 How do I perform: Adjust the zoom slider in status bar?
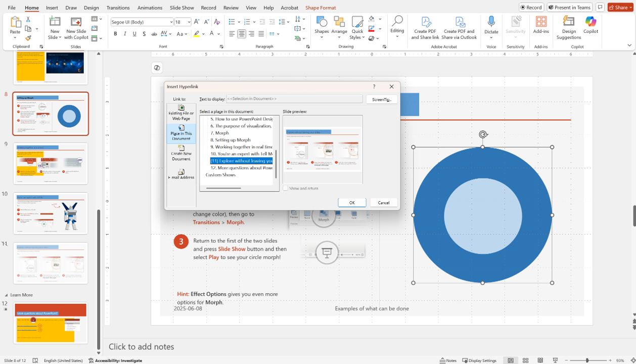(x=587, y=360)
